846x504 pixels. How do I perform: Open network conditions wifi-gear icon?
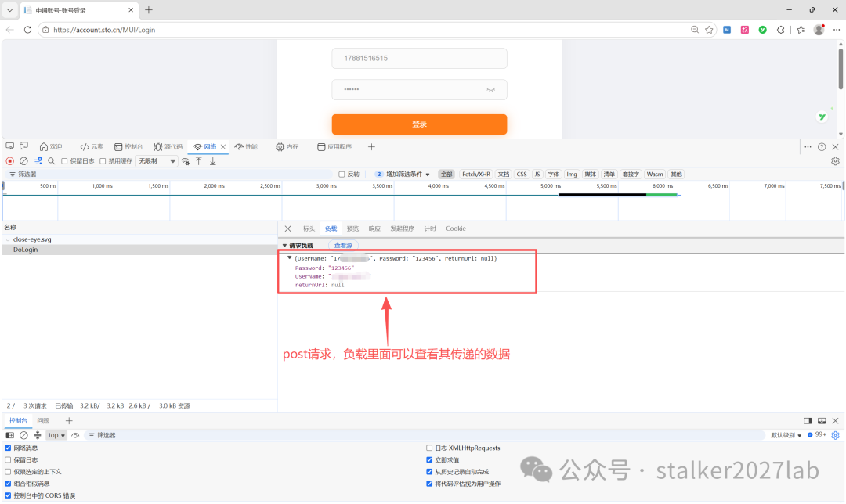coord(186,161)
